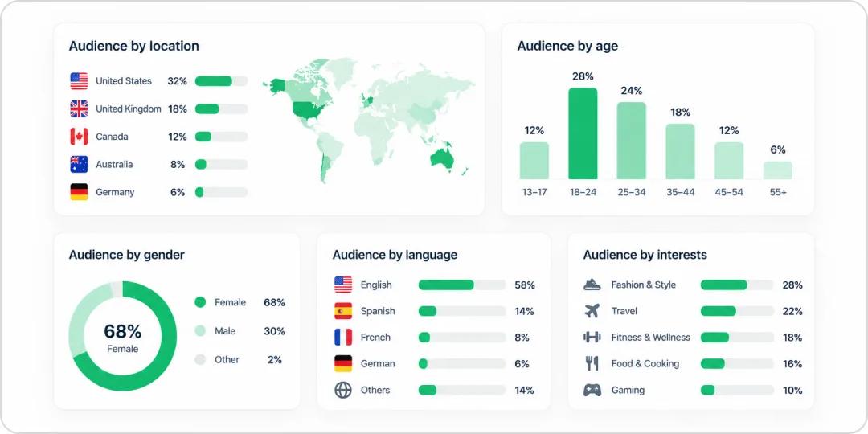Click the Gaming 10% progress bar
The width and height of the screenshot is (868, 434).
click(737, 390)
